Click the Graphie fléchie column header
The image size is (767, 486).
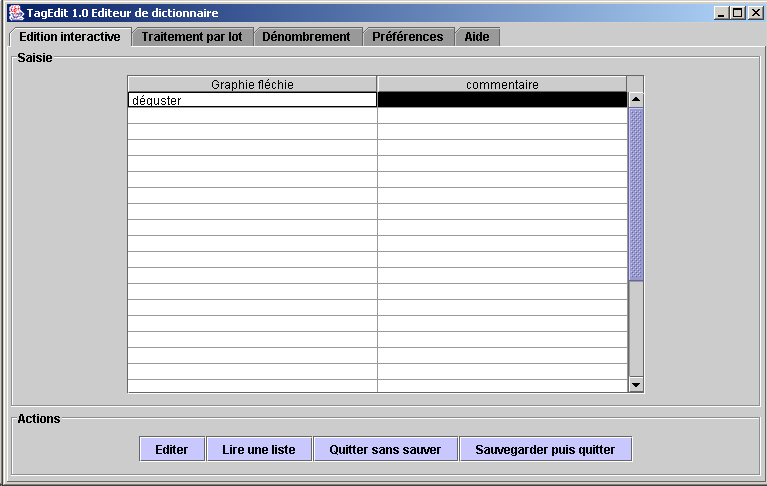(x=252, y=85)
